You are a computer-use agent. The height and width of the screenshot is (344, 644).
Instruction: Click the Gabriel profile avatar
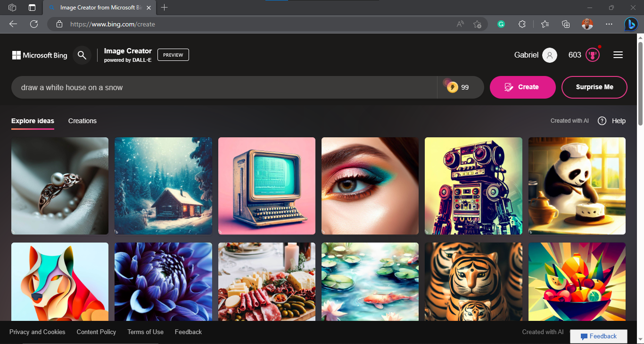click(x=550, y=55)
